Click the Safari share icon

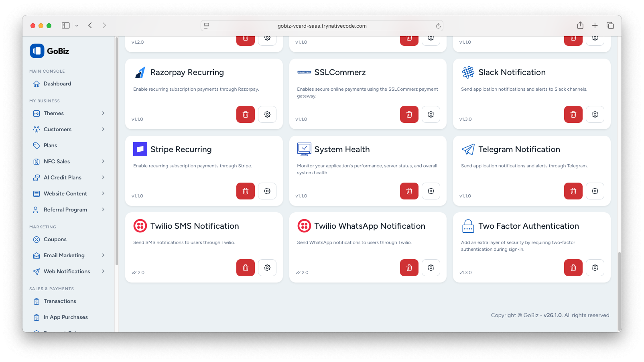point(580,25)
